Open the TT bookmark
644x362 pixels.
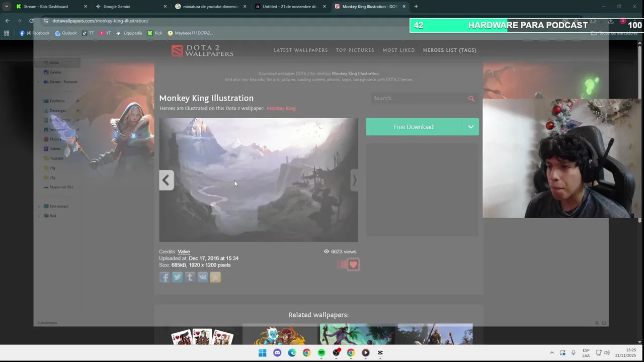point(88,33)
